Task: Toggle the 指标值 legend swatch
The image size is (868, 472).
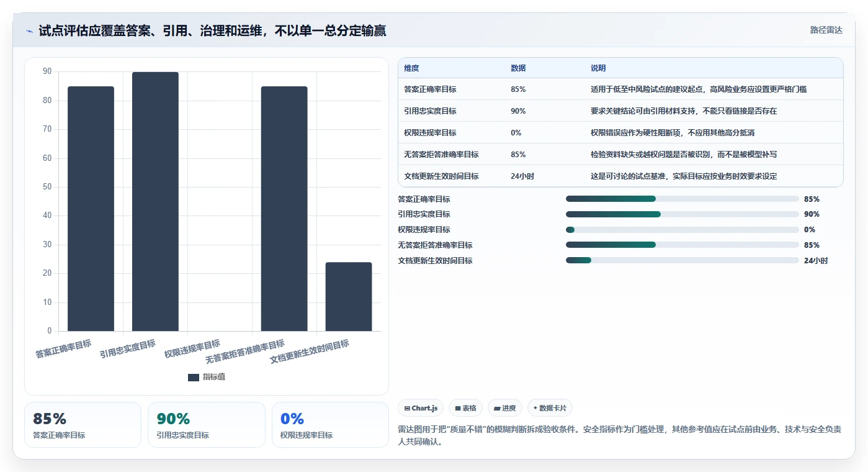Action: pyautogui.click(x=194, y=377)
